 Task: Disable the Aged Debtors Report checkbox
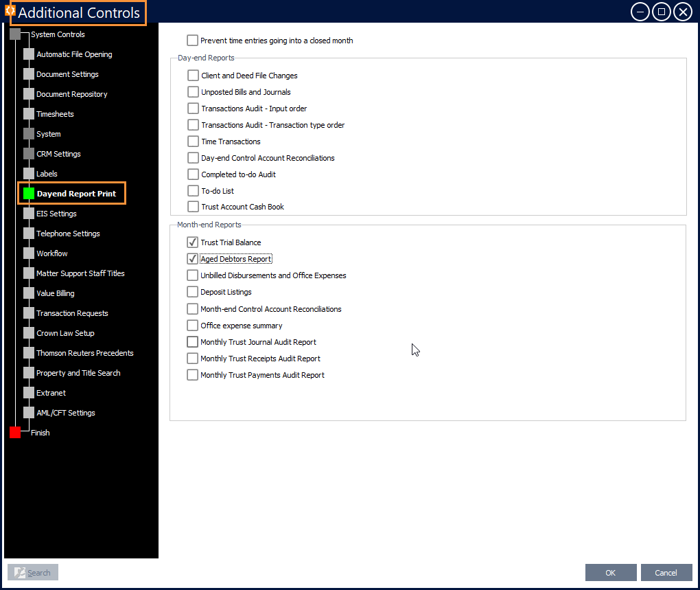[192, 259]
